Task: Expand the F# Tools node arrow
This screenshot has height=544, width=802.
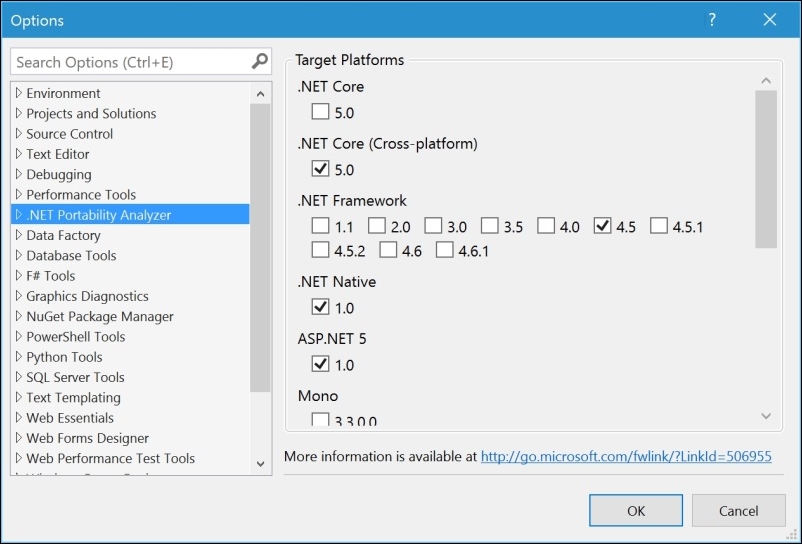Action: point(19,275)
